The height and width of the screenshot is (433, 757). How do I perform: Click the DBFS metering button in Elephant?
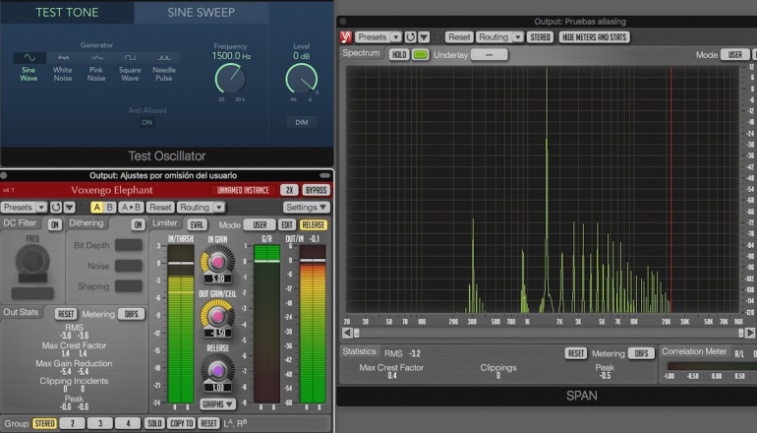click(x=131, y=314)
